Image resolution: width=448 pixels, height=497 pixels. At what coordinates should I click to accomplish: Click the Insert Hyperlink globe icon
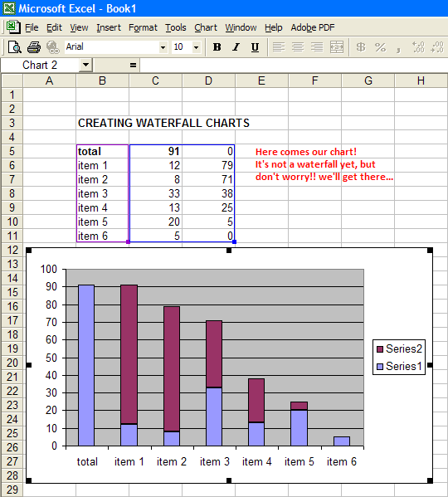point(52,47)
